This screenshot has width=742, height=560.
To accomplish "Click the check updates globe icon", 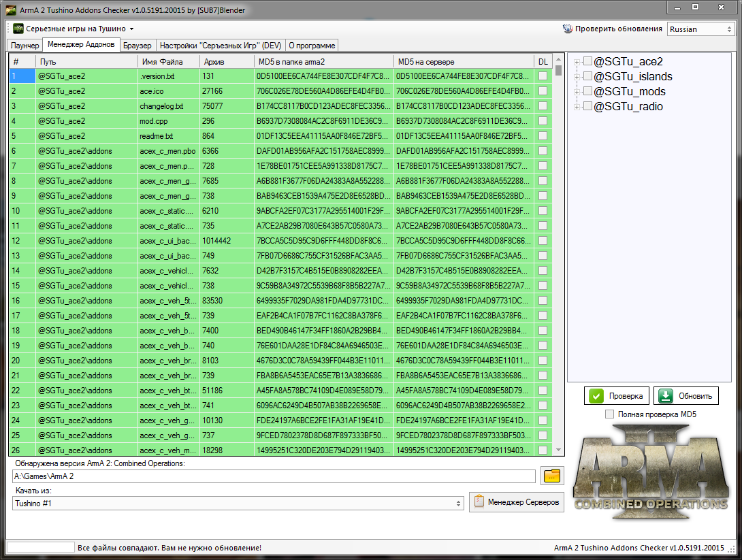I will (567, 29).
